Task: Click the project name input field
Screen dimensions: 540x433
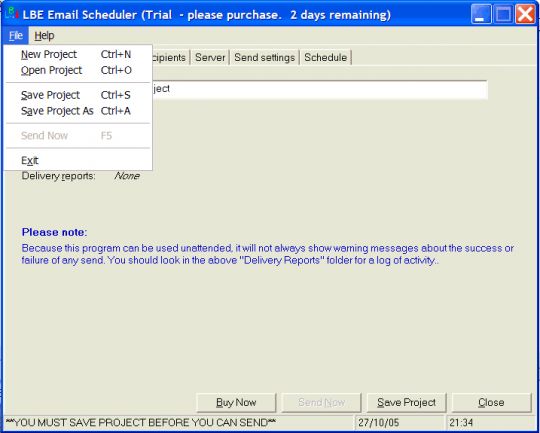Action: [x=320, y=90]
